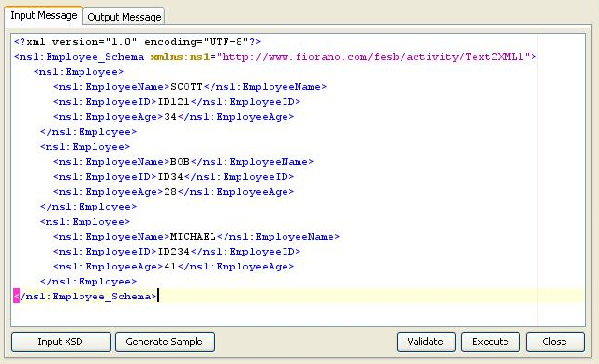Select the EmployeeName value BOB
This screenshot has height=364, width=599.
[180, 162]
